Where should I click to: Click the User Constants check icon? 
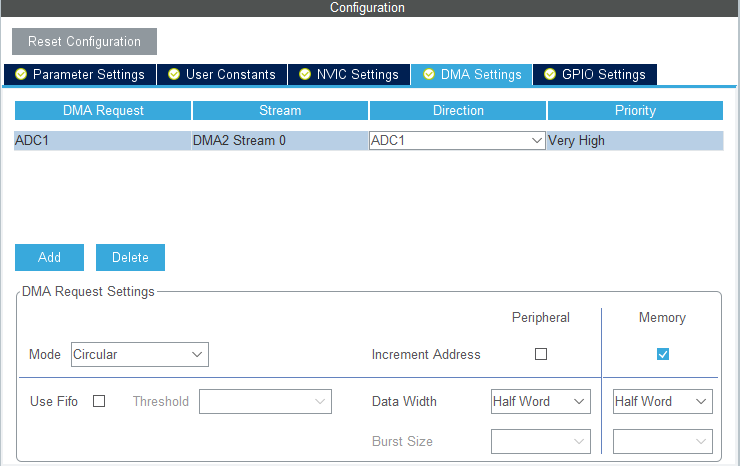tap(174, 74)
